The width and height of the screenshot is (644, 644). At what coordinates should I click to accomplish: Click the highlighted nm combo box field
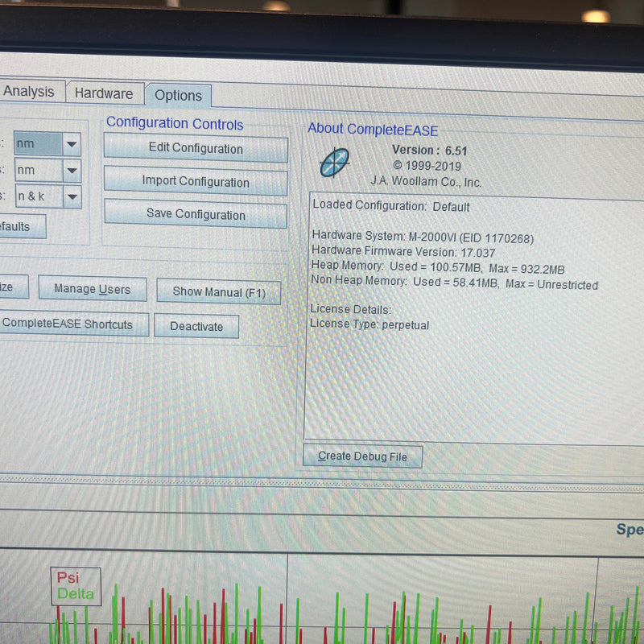pyautogui.click(x=38, y=144)
